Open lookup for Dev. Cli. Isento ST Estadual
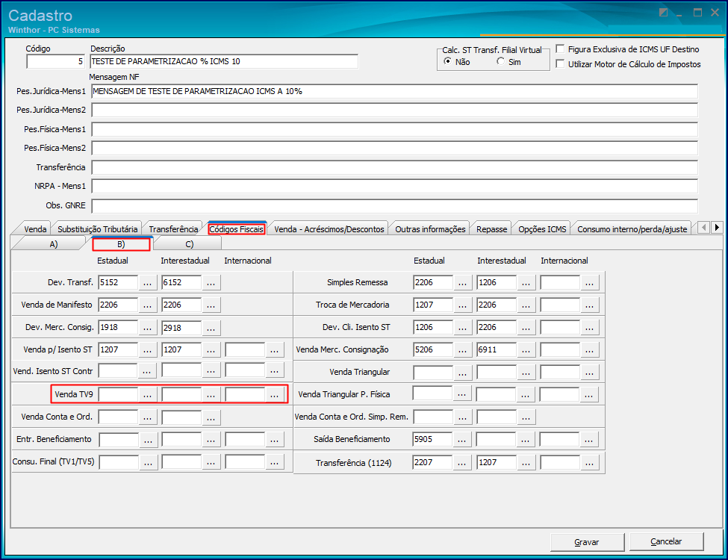This screenshot has width=728, height=560. point(462,327)
